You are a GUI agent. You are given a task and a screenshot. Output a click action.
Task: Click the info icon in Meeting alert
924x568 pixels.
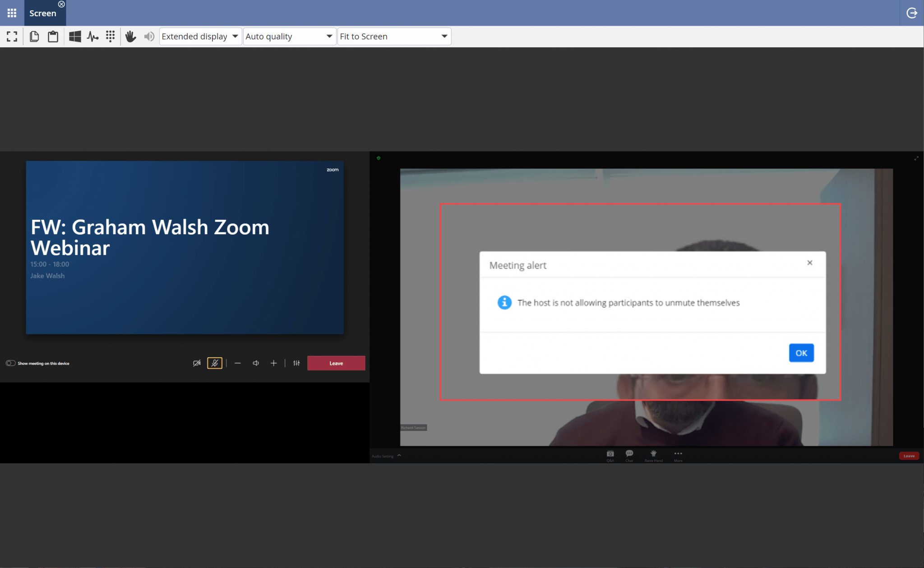pyautogui.click(x=504, y=302)
